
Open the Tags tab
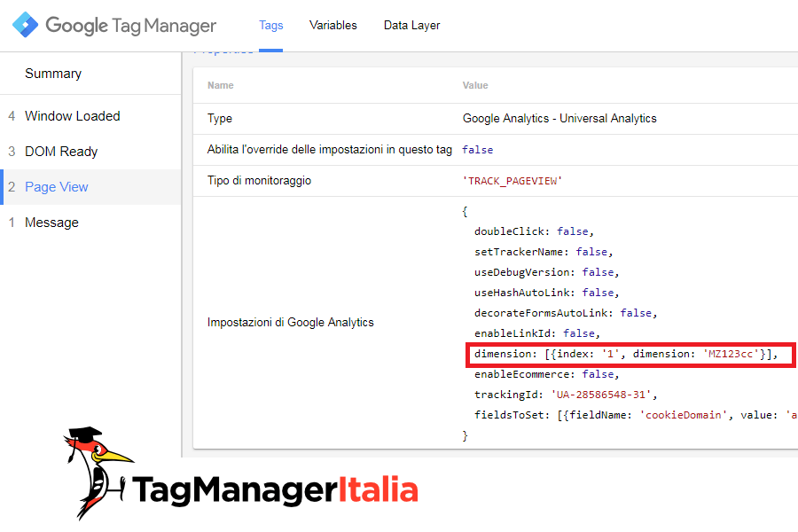270,26
